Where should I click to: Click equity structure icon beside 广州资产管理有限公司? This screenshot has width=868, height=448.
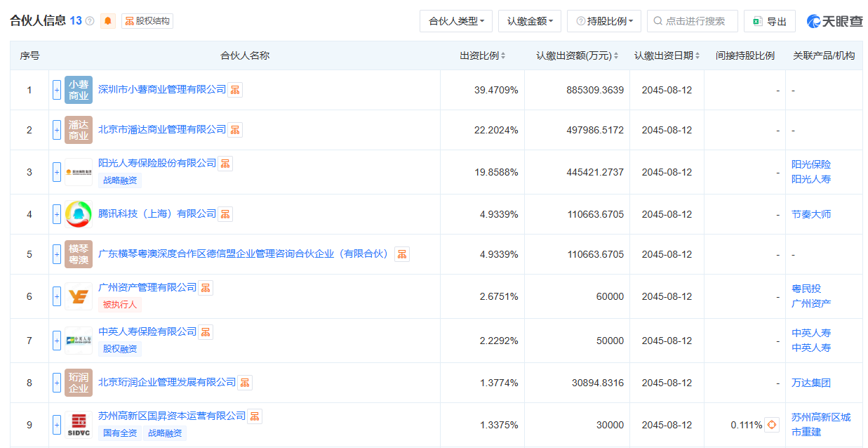tap(206, 288)
